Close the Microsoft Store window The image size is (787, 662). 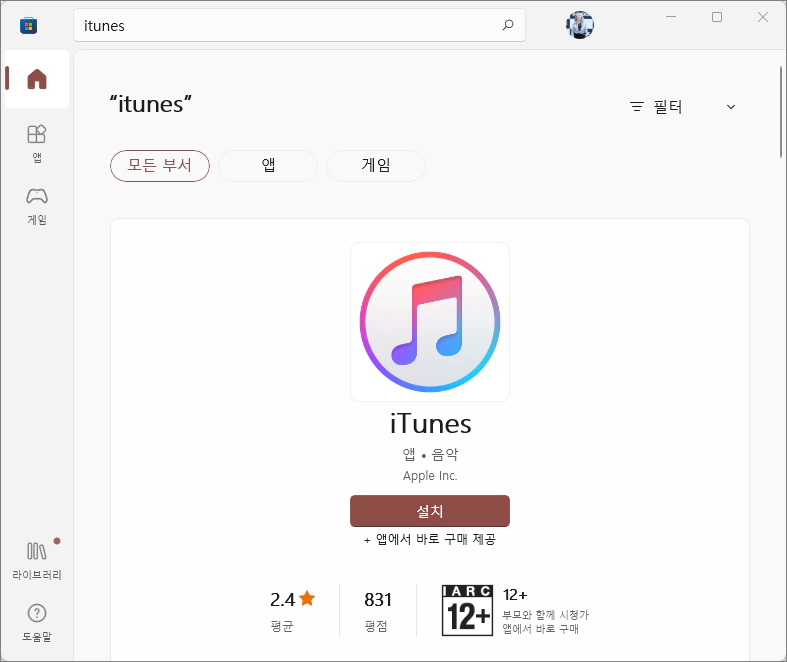pyautogui.click(x=763, y=17)
